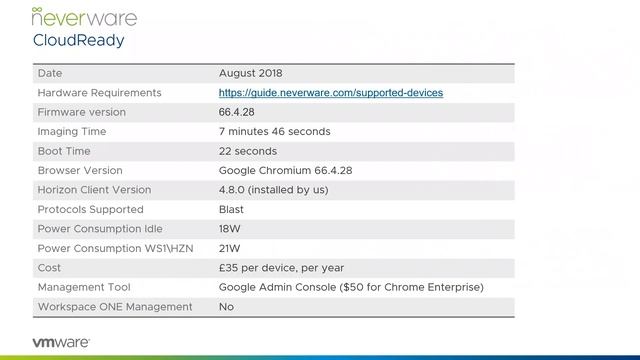The width and height of the screenshot is (640, 360).
Task: Click the 'Horizon Client Version' label
Action: pyautogui.click(x=94, y=190)
